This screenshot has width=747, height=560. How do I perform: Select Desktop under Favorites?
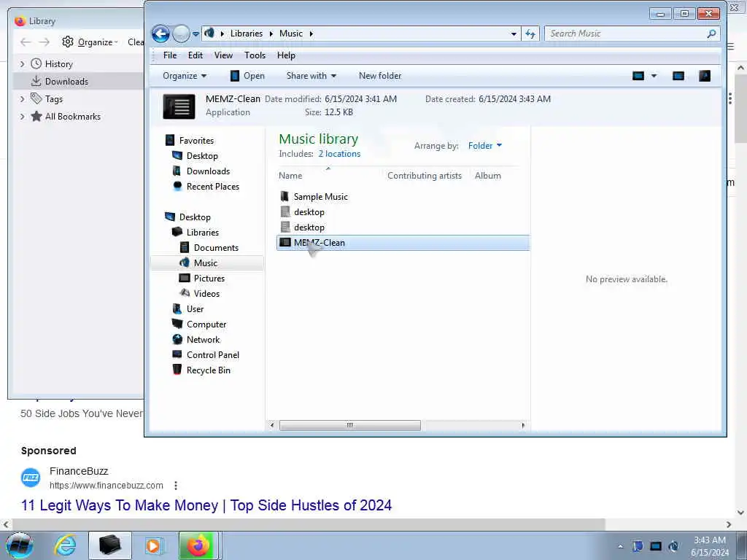click(202, 156)
